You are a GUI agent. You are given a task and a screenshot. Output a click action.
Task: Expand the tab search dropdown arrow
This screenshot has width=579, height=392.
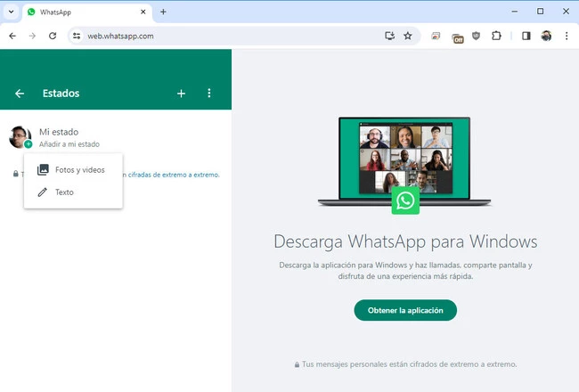(x=10, y=12)
